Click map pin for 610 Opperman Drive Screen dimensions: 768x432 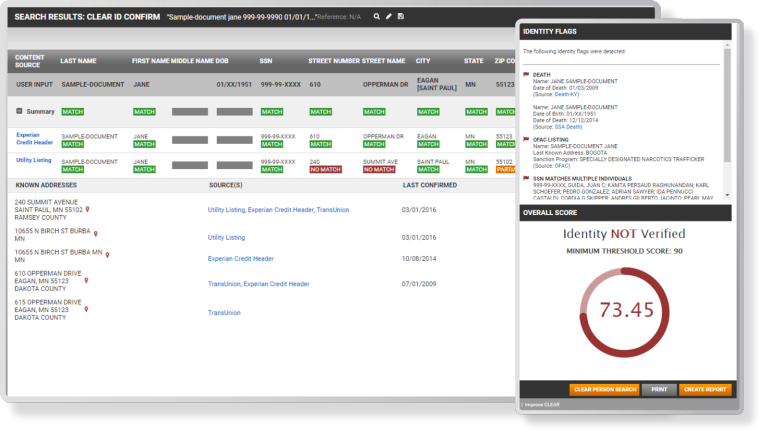(x=87, y=281)
